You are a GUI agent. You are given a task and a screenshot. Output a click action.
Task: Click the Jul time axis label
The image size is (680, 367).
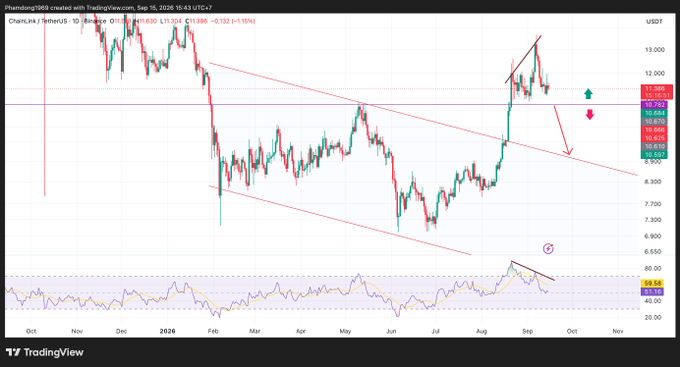(435, 331)
